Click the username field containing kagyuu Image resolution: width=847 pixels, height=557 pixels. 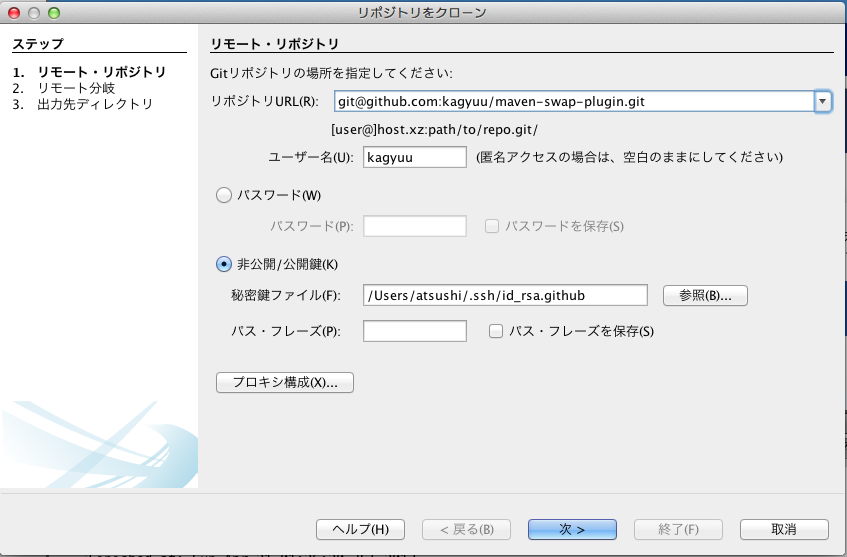[415, 157]
